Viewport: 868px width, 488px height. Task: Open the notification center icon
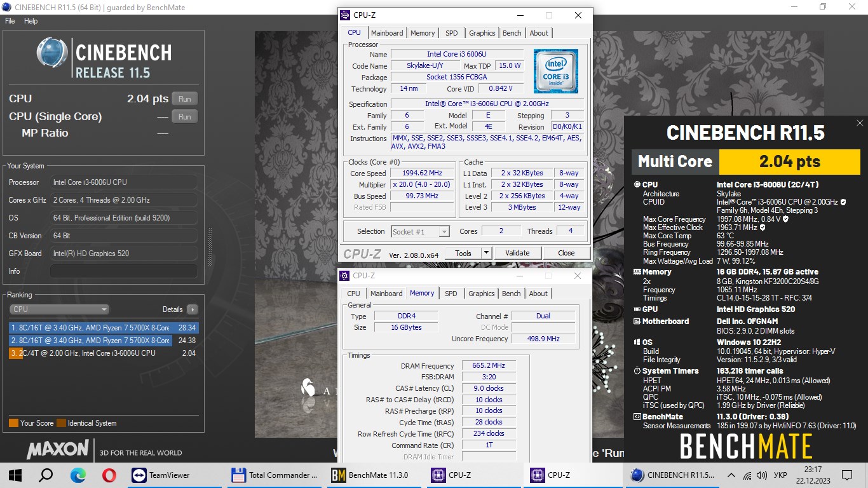(x=846, y=475)
